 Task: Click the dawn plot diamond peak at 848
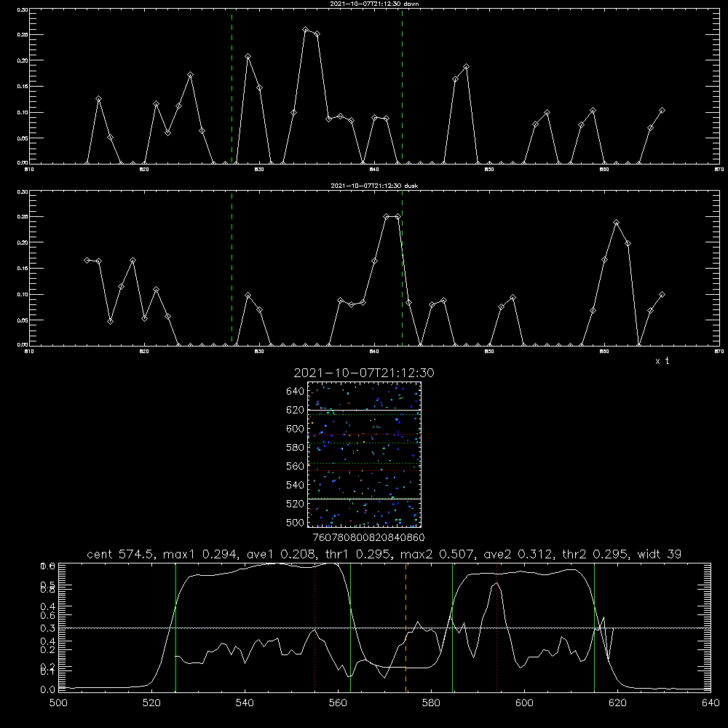coord(466,67)
